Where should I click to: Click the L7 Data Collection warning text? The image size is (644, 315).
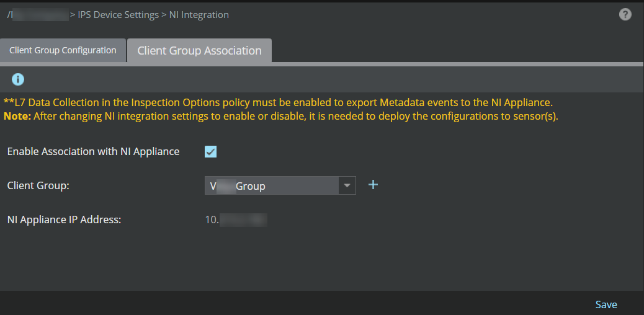point(279,102)
